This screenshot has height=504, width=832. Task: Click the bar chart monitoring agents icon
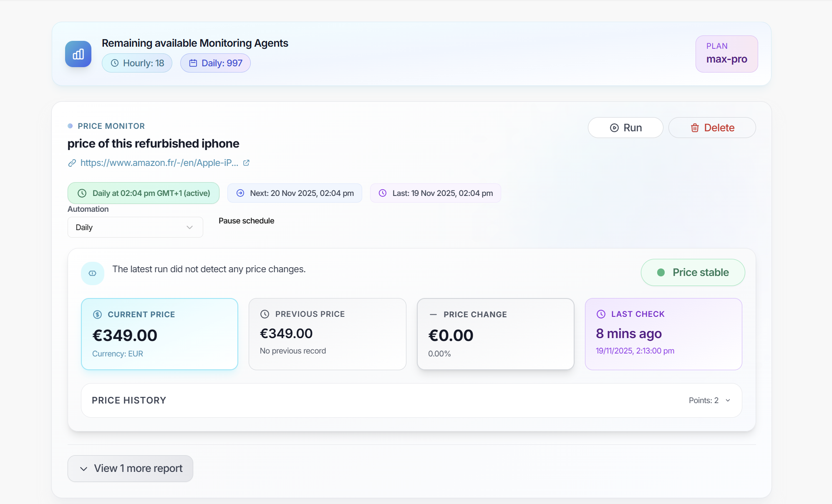[78, 54]
